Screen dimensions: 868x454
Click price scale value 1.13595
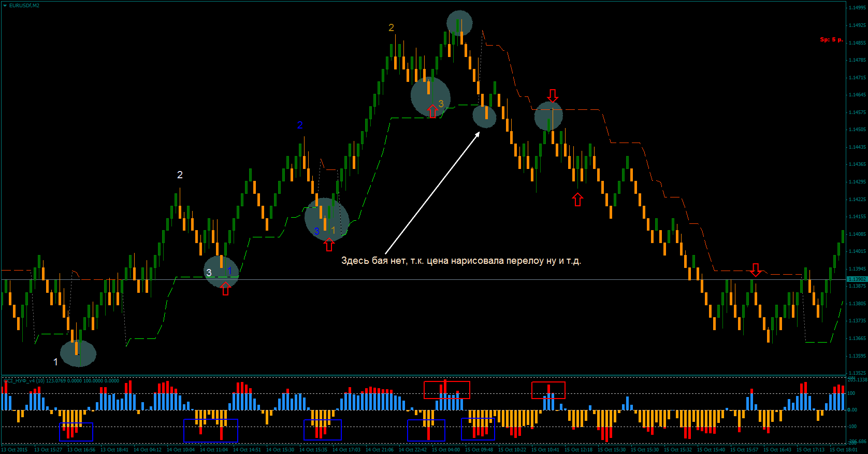857,356
